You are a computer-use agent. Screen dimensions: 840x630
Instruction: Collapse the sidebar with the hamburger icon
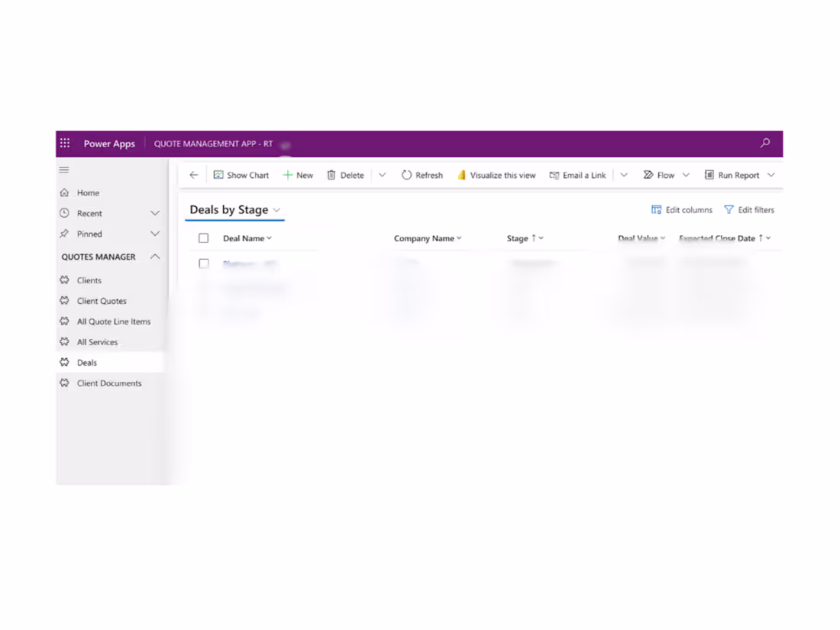tap(64, 170)
